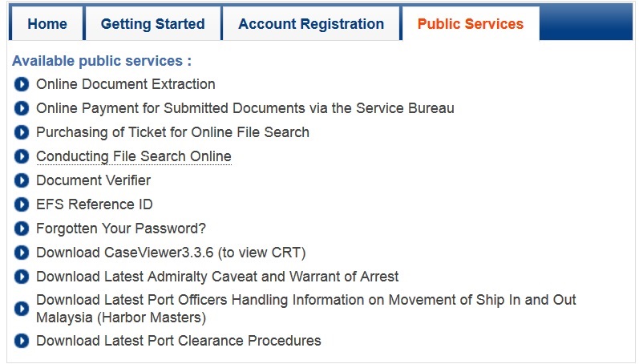Open Online Payment for Submitted Documents link
Image resolution: width=639 pixels, height=364 pixels.
[245, 108]
